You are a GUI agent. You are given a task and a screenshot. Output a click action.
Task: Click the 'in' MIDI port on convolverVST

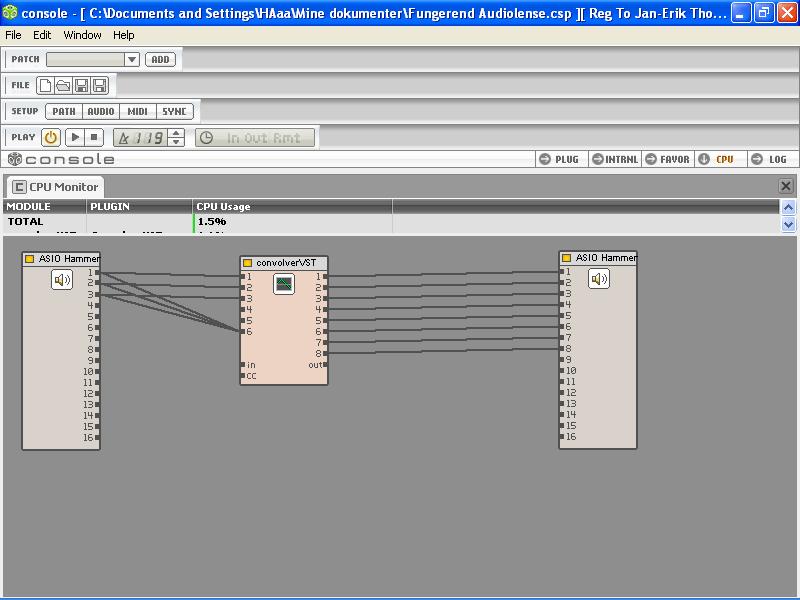243,365
